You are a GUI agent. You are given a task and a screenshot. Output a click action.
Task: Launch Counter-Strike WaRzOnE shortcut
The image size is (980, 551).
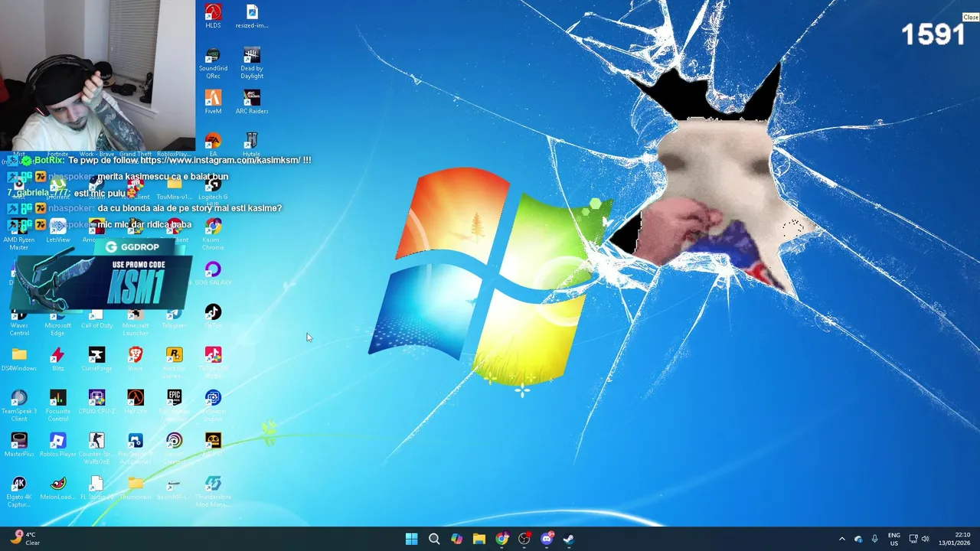tap(96, 446)
